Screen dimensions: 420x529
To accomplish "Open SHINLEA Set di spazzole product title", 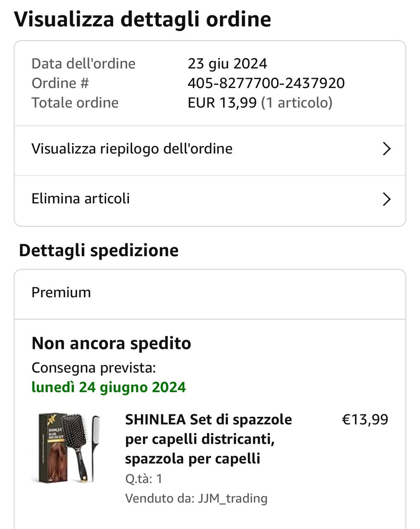I will [209, 439].
